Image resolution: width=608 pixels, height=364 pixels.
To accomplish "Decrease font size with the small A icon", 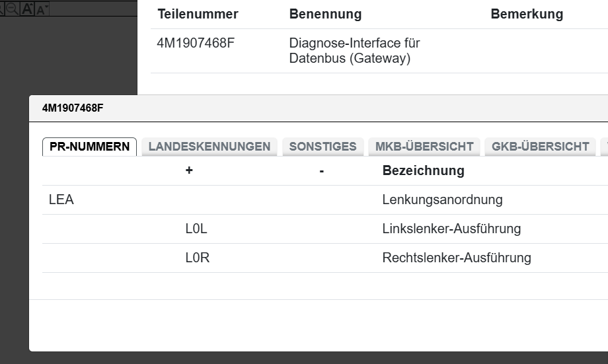I will (42, 9).
